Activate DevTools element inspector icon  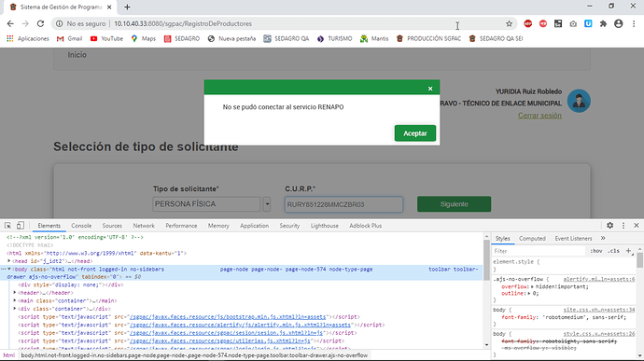pyautogui.click(x=7, y=226)
